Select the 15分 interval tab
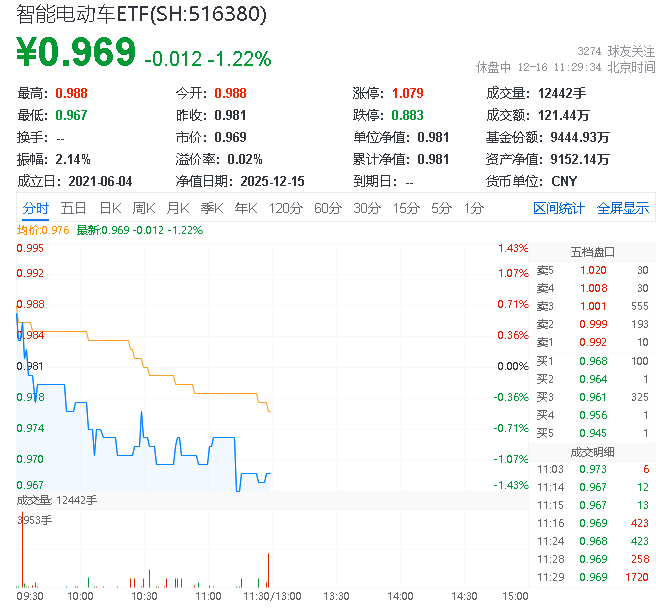Viewport: 656px width, 615px height. click(406, 208)
